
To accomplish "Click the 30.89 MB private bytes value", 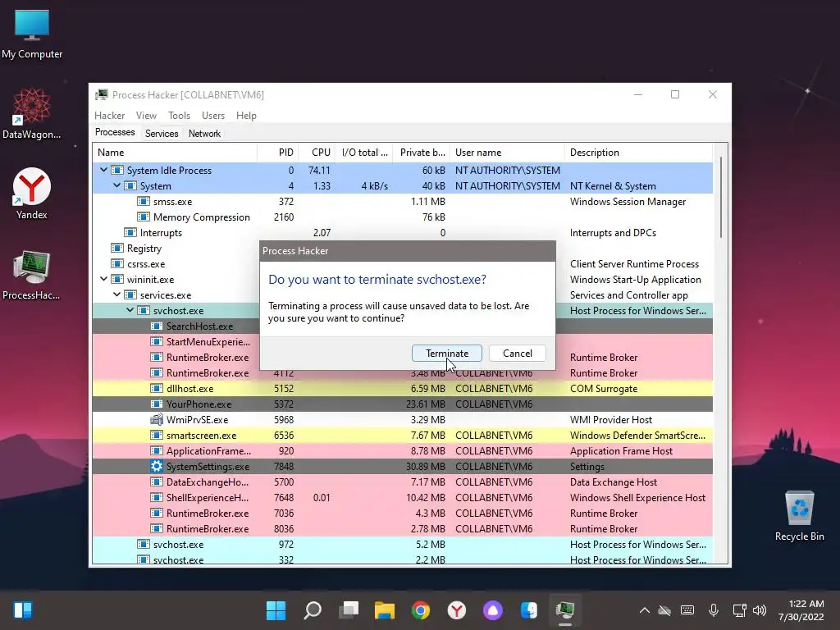I will pyautogui.click(x=426, y=466).
